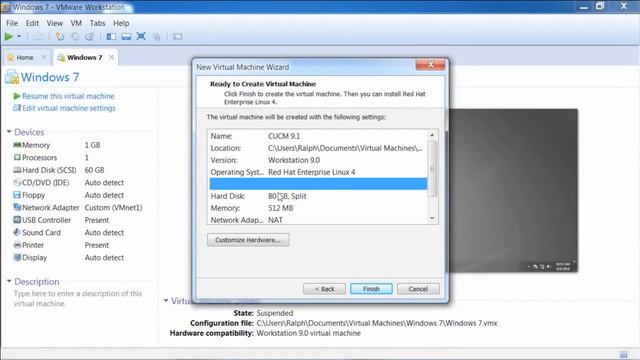The image size is (640, 360).
Task: Click the Floppy device icon
Action: click(17, 195)
